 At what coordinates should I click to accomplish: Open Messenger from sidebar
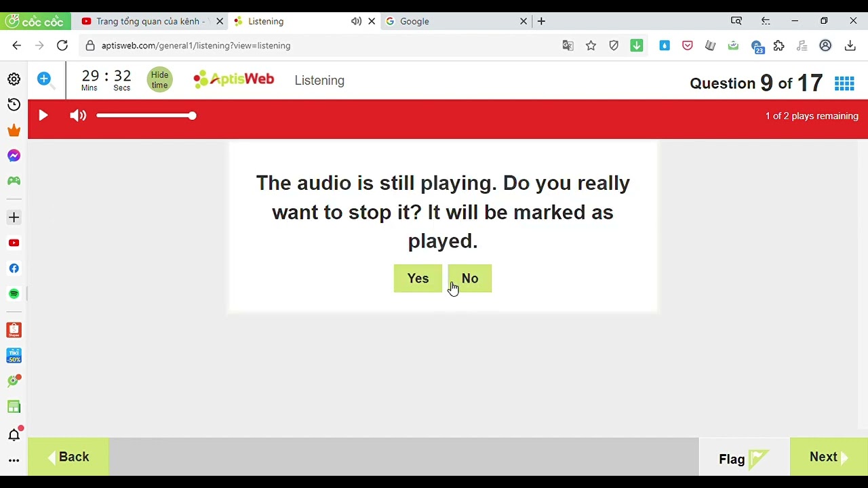(14, 156)
